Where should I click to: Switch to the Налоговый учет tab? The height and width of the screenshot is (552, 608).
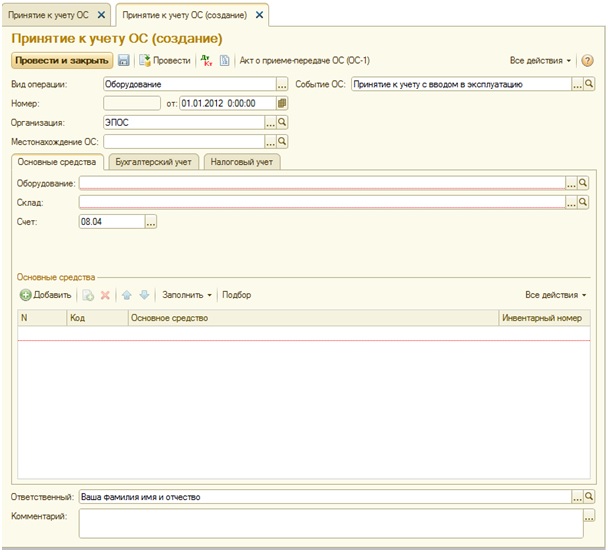point(242,161)
